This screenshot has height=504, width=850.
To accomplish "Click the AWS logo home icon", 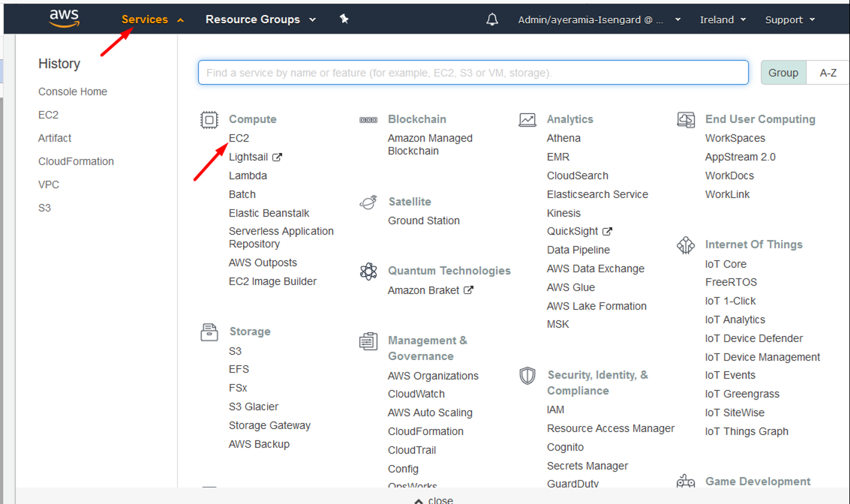I will click(x=64, y=19).
